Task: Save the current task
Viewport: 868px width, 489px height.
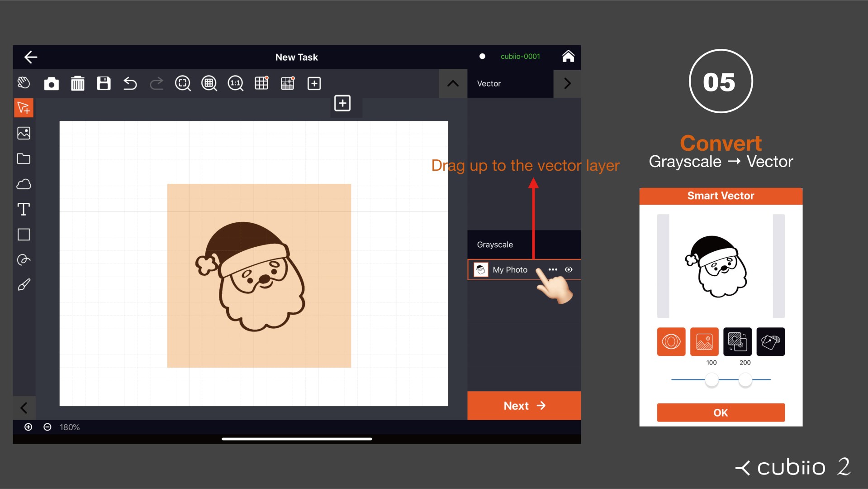Action: pyautogui.click(x=104, y=83)
